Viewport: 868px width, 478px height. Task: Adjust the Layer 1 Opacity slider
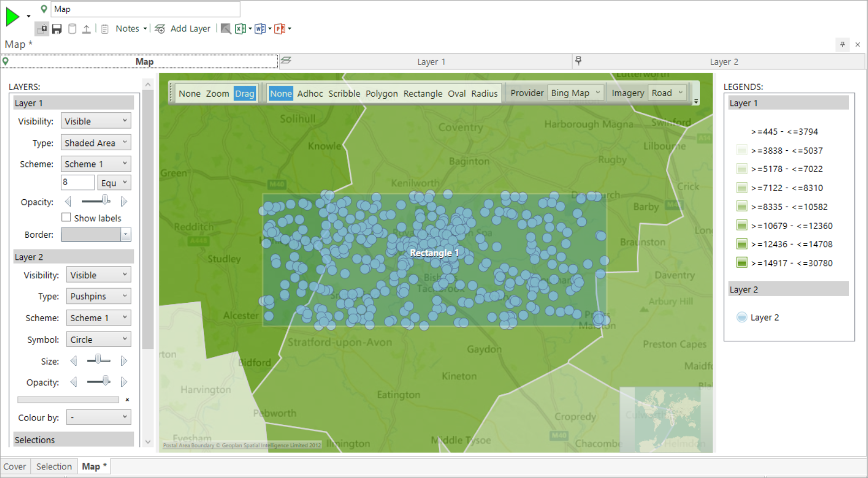(96, 201)
